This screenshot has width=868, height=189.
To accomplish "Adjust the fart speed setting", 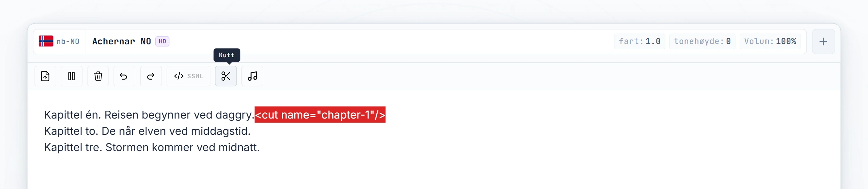I will click(639, 41).
